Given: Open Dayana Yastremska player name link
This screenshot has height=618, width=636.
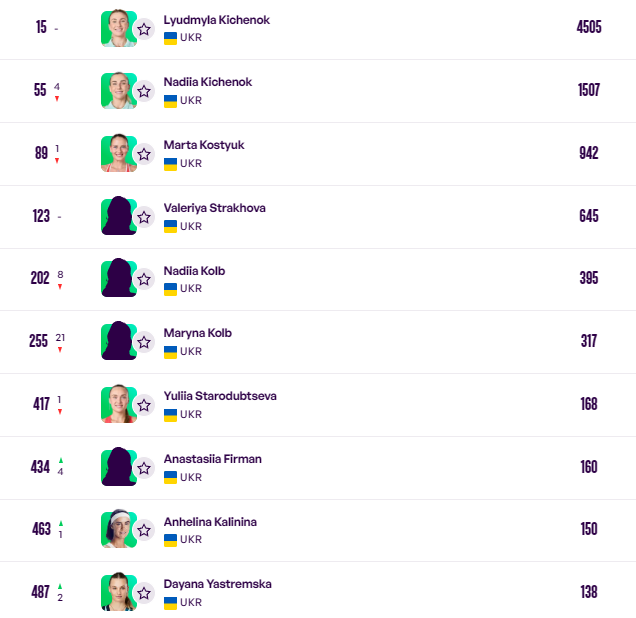Looking at the screenshot, I should point(217,584).
